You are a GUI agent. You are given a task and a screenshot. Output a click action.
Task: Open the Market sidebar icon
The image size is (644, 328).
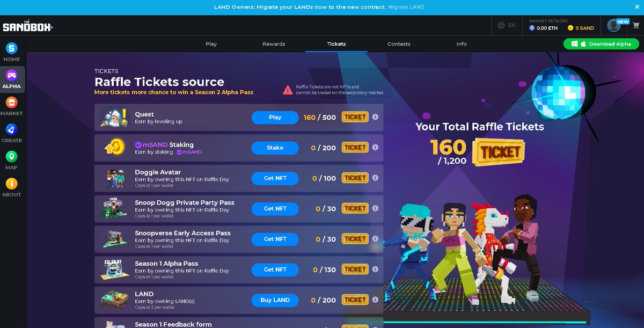(11, 103)
